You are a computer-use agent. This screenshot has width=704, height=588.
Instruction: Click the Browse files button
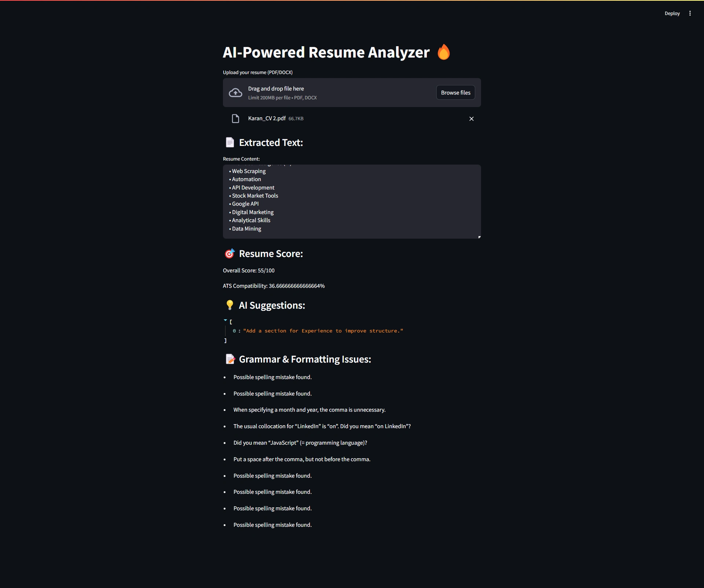(455, 93)
